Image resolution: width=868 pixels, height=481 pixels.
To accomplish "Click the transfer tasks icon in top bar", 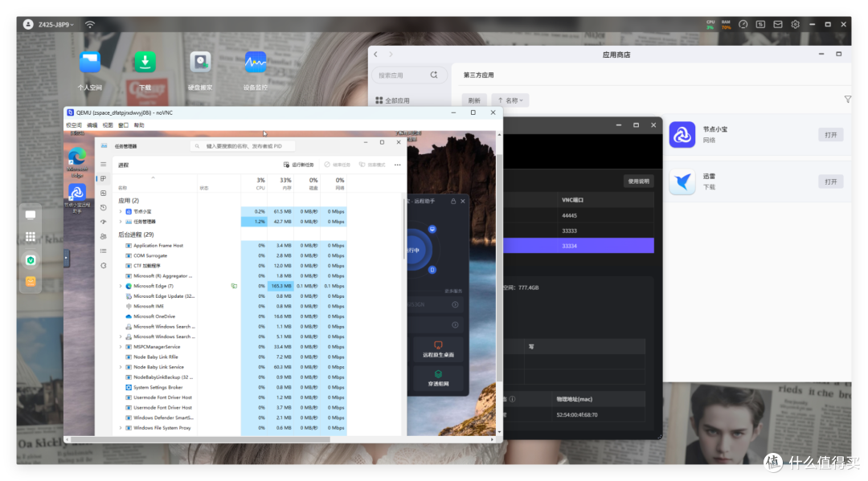I will pos(760,24).
